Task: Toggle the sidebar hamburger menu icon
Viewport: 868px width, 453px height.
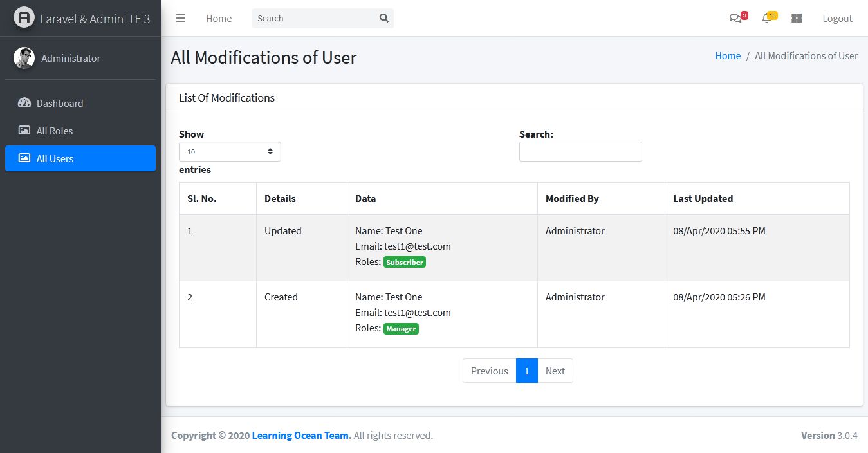Action: tap(181, 18)
